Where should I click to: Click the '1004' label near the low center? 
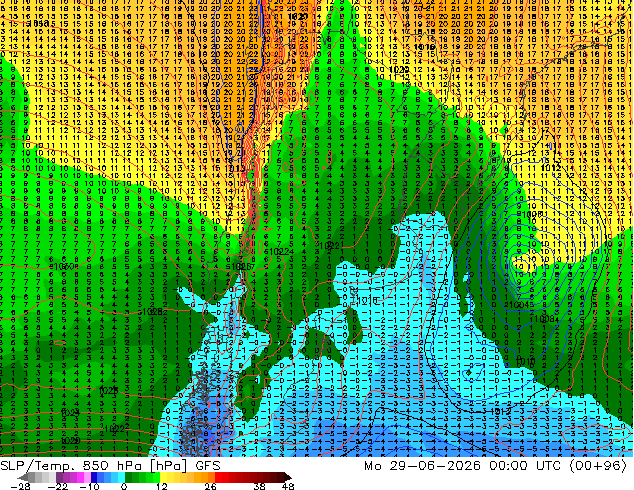521,304
